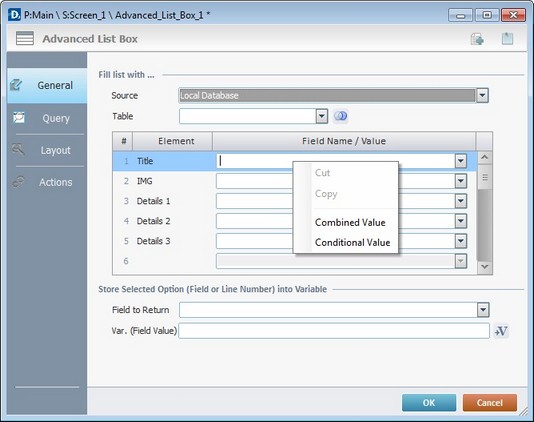Open the Details 3 field dropdown
The width and height of the screenshot is (534, 422).
460,241
